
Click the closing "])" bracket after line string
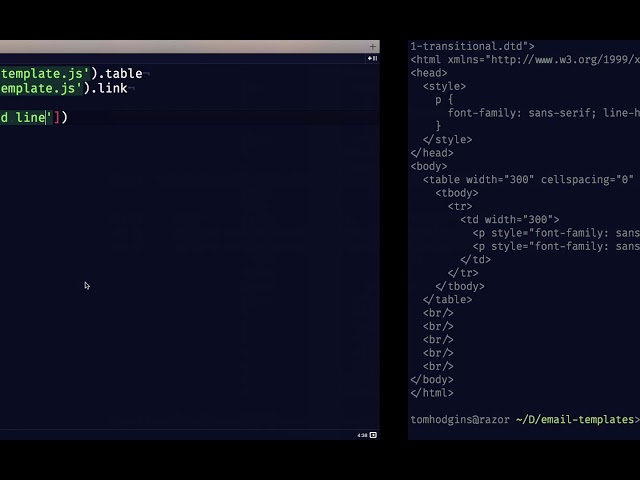point(61,118)
